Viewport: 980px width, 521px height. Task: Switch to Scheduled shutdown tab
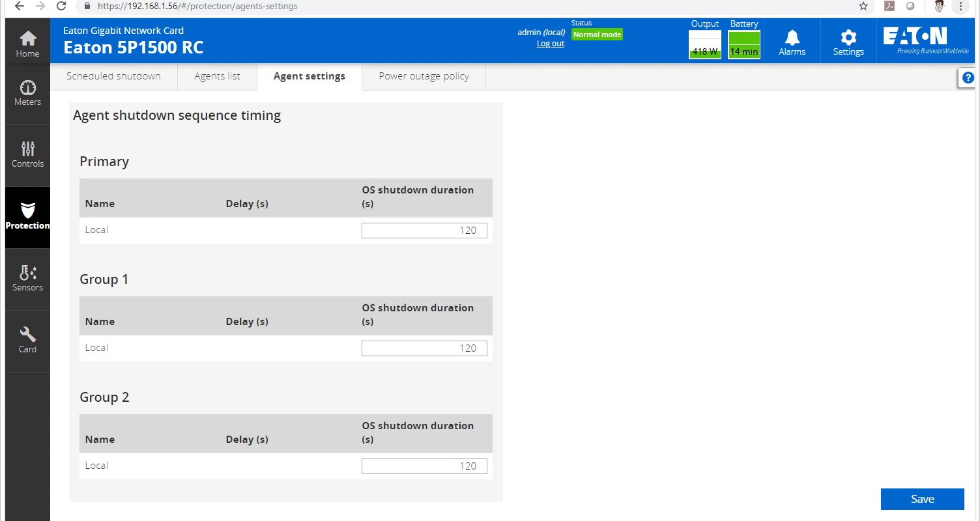tap(113, 76)
